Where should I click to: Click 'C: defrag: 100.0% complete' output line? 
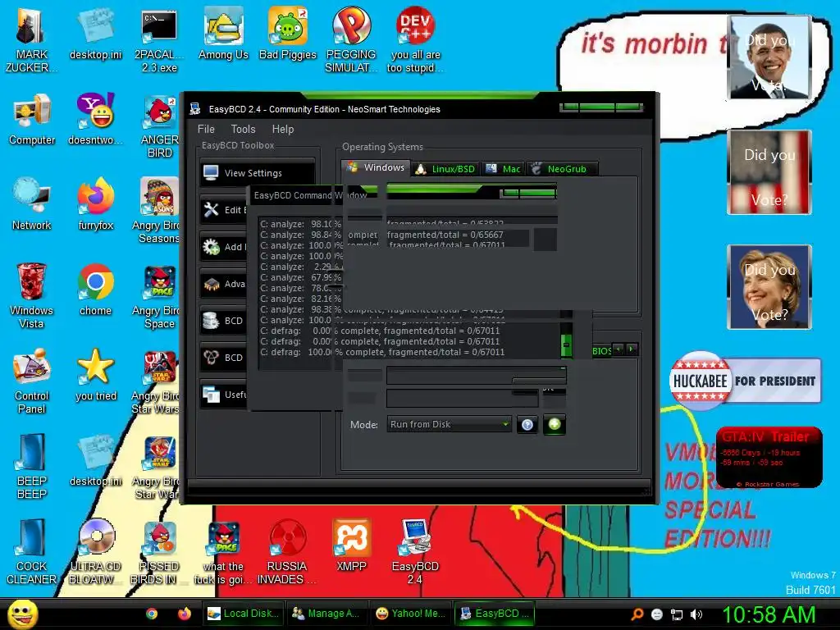382,352
